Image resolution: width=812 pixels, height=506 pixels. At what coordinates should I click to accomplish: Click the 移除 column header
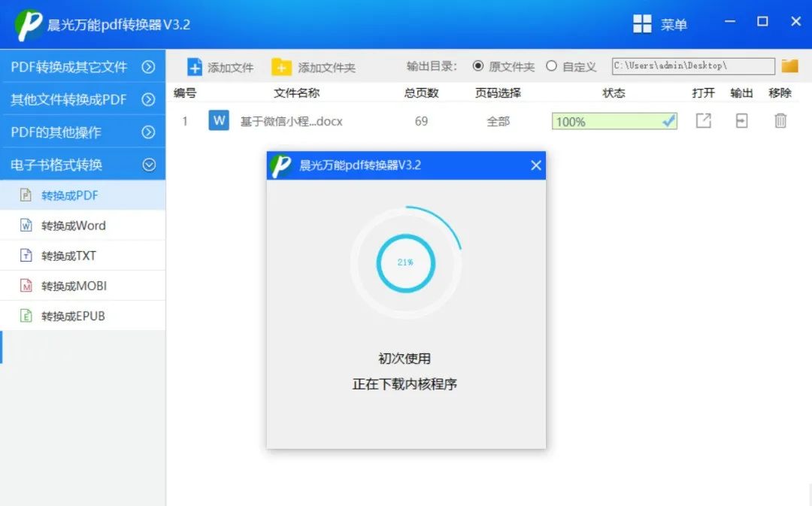point(780,92)
